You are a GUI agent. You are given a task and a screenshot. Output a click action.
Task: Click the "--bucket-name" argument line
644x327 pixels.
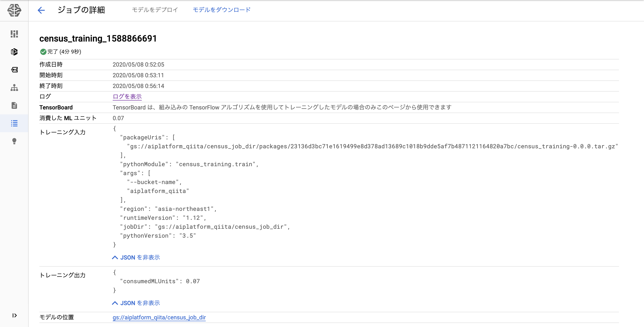154,182
